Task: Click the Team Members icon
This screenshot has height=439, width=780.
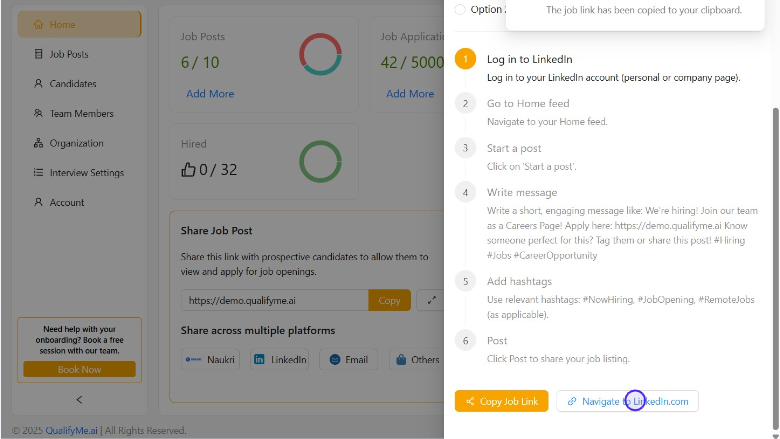Action: [x=39, y=114]
